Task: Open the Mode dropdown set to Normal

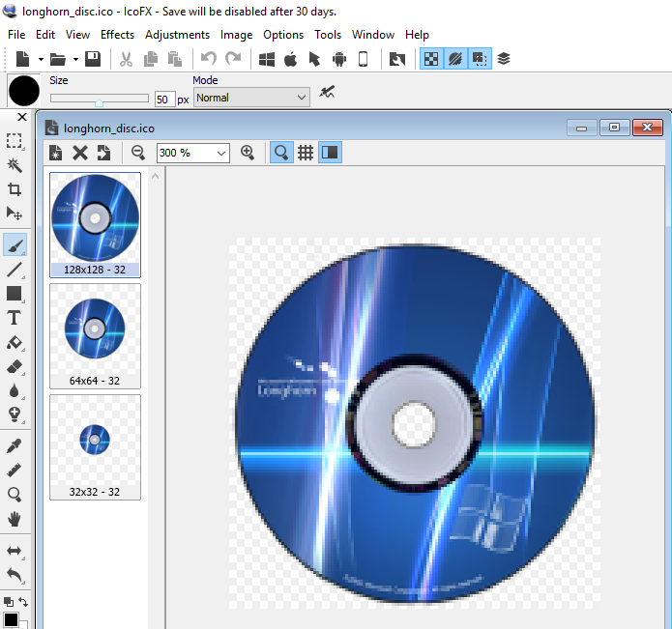Action: [251, 98]
